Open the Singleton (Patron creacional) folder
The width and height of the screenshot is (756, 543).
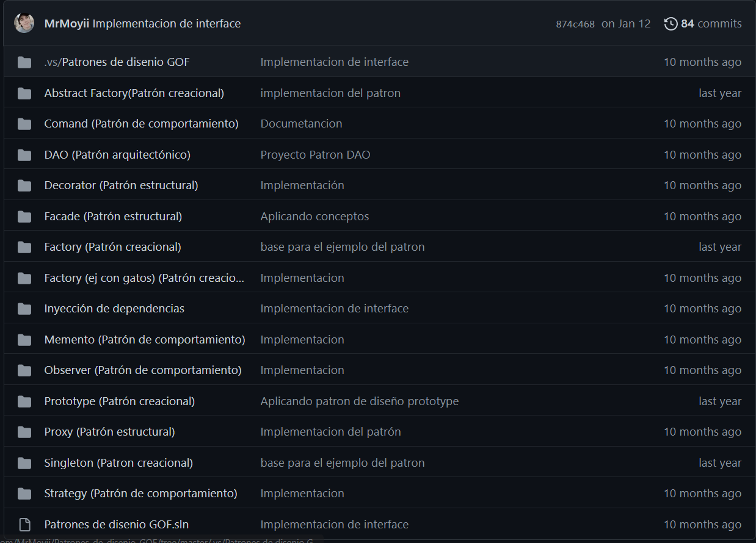(118, 463)
